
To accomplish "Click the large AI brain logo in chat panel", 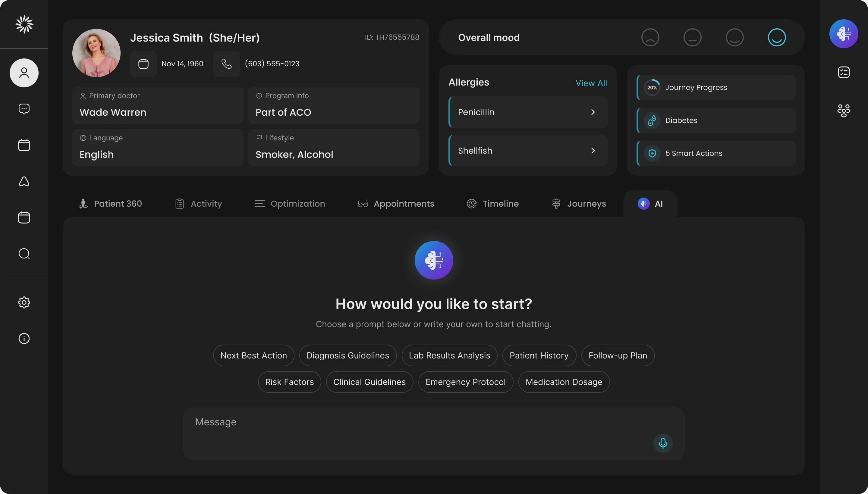I will tap(434, 260).
